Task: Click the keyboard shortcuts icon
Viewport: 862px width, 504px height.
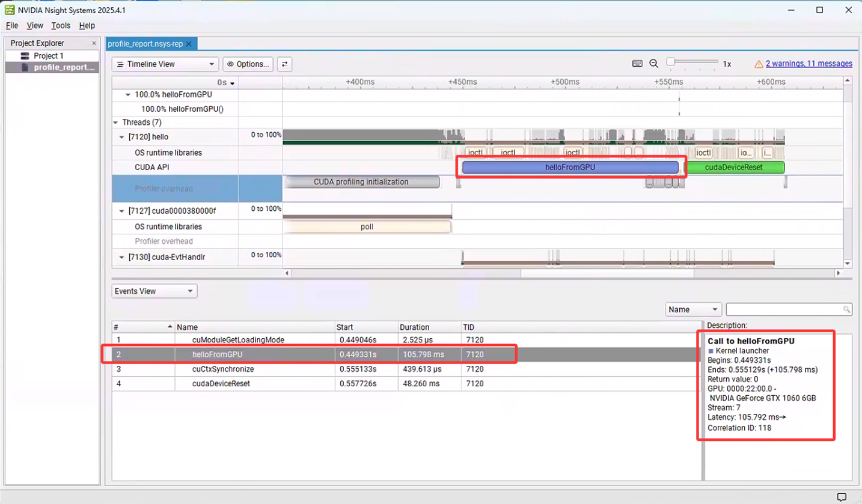Action: [x=638, y=64]
